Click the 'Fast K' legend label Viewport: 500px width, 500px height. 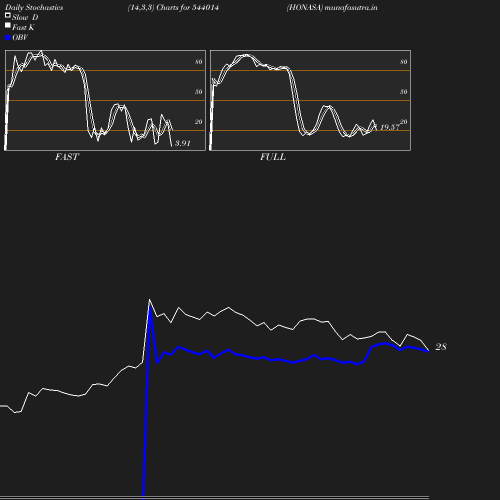[x=23, y=27]
